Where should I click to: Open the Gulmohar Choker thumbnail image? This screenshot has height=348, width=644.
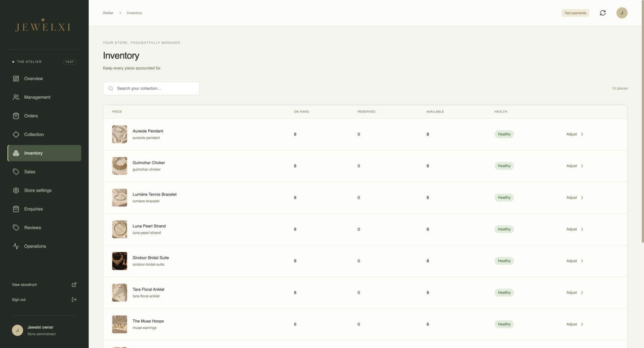tap(120, 166)
